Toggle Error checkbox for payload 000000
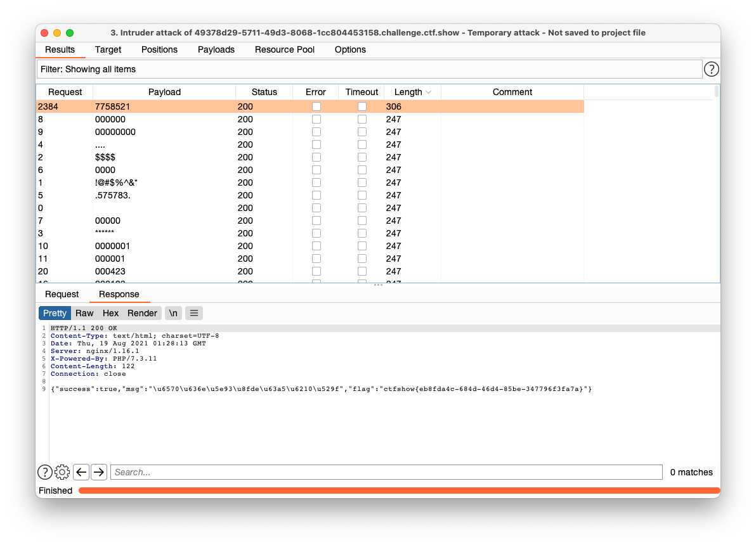The height and width of the screenshot is (545, 756). [316, 119]
